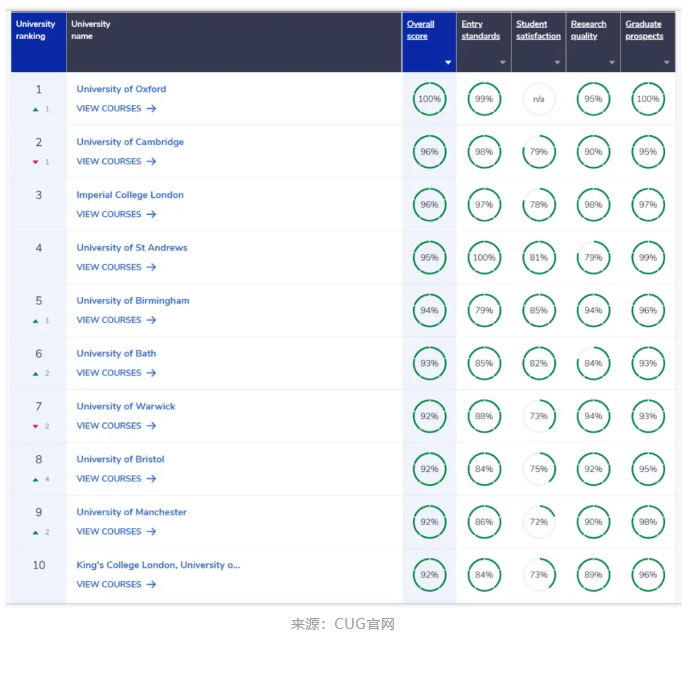
Task: Select the Graduate prospects column header
Action: 644,30
